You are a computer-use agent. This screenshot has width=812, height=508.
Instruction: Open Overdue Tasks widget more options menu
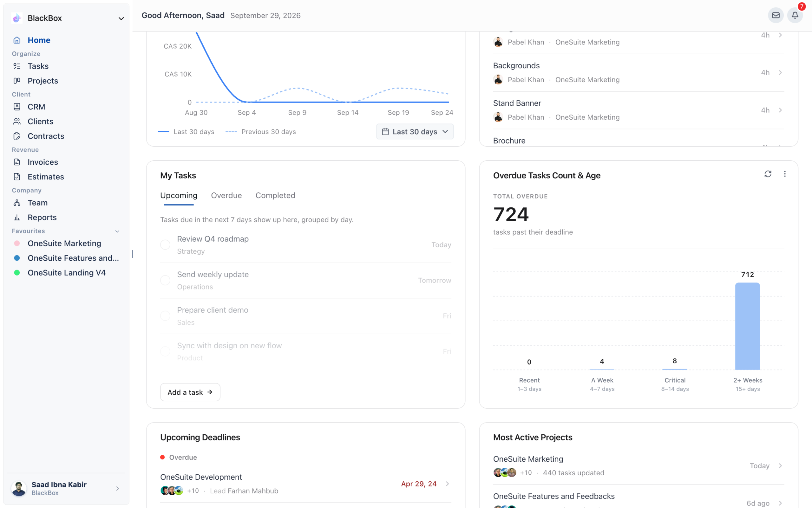pyautogui.click(x=784, y=174)
